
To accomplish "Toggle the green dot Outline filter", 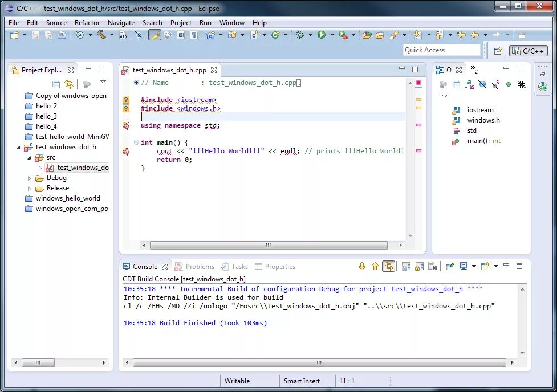I will click(x=509, y=84).
